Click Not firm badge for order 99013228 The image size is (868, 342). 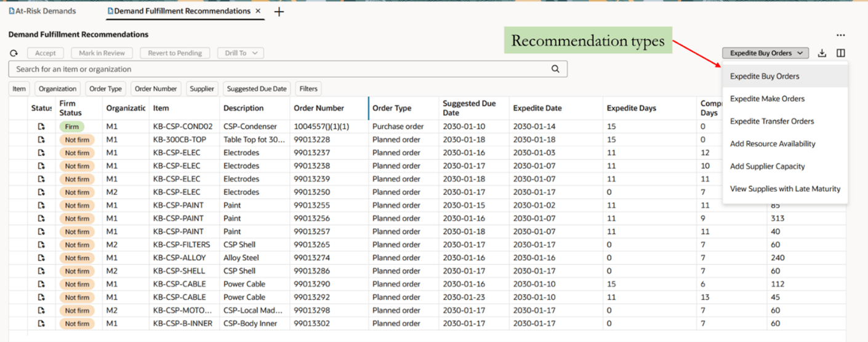tap(77, 140)
